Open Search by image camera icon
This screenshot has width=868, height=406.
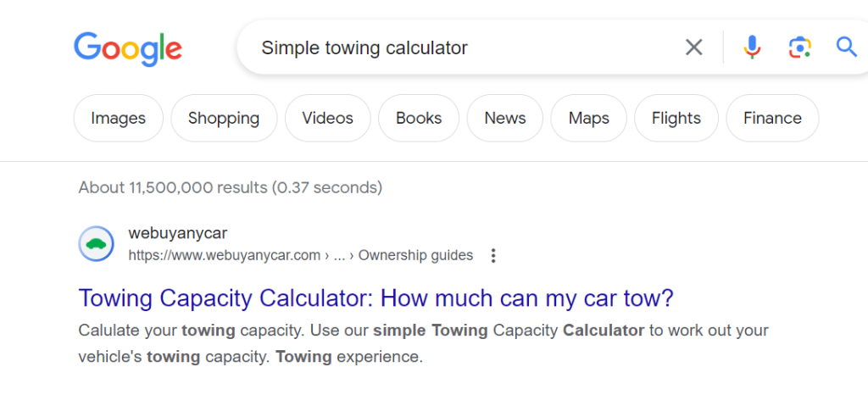pos(799,47)
